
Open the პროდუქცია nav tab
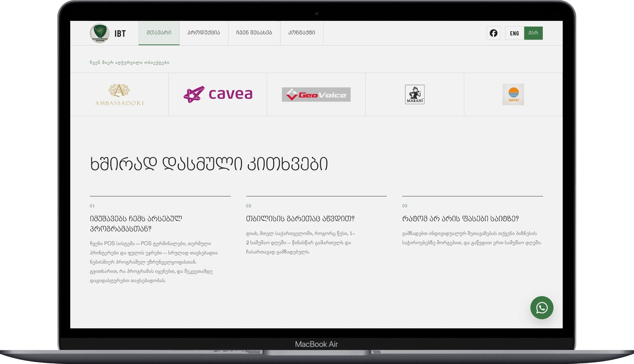coord(204,33)
